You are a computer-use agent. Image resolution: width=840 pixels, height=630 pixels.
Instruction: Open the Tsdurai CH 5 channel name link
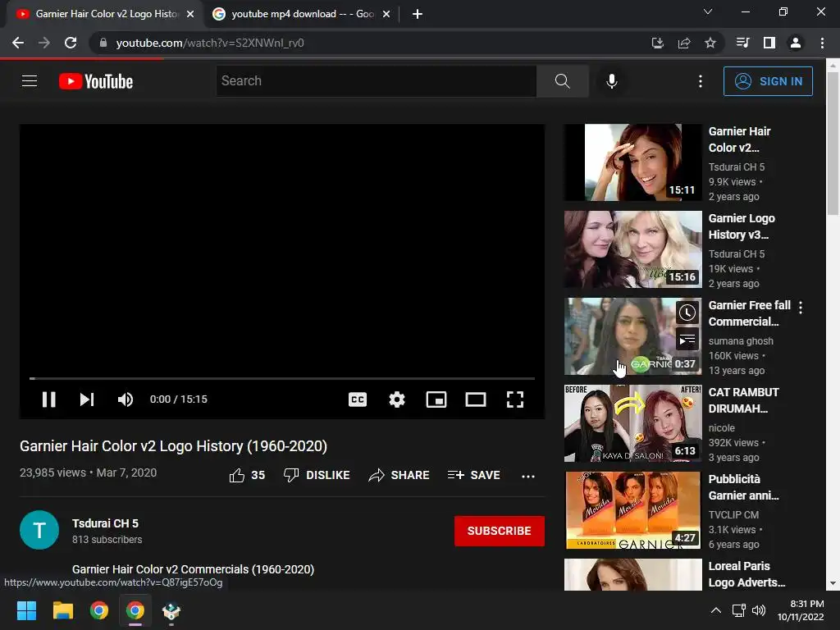tap(106, 523)
